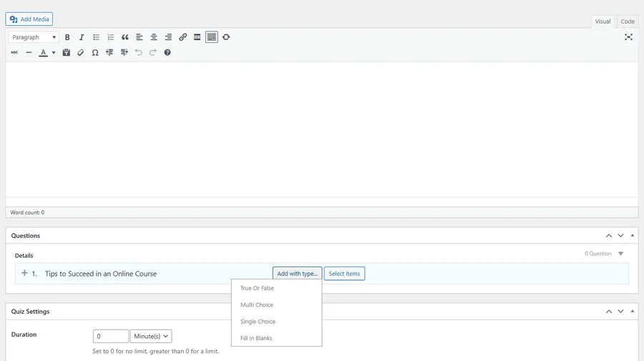Open the Minute(s) unit dropdown
The image size is (644, 361).
click(x=151, y=336)
